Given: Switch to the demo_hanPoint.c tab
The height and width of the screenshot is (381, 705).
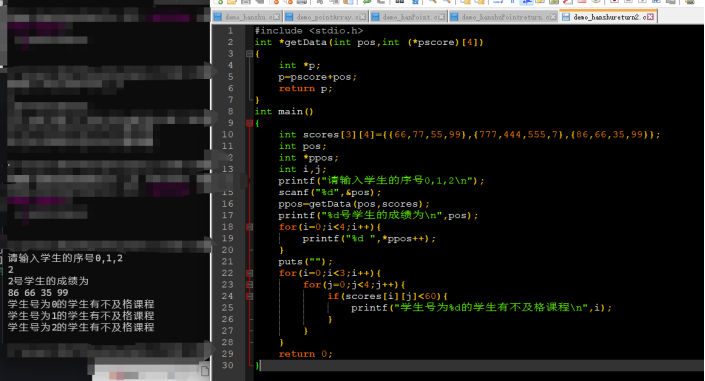Looking at the screenshot, I should click(408, 17).
